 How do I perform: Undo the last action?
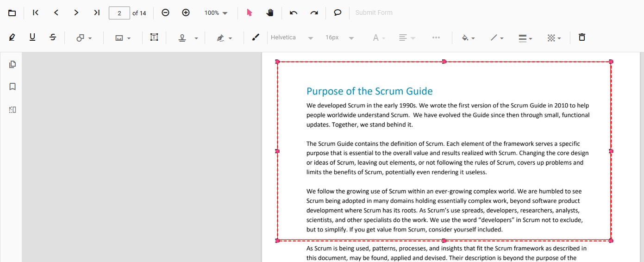294,13
